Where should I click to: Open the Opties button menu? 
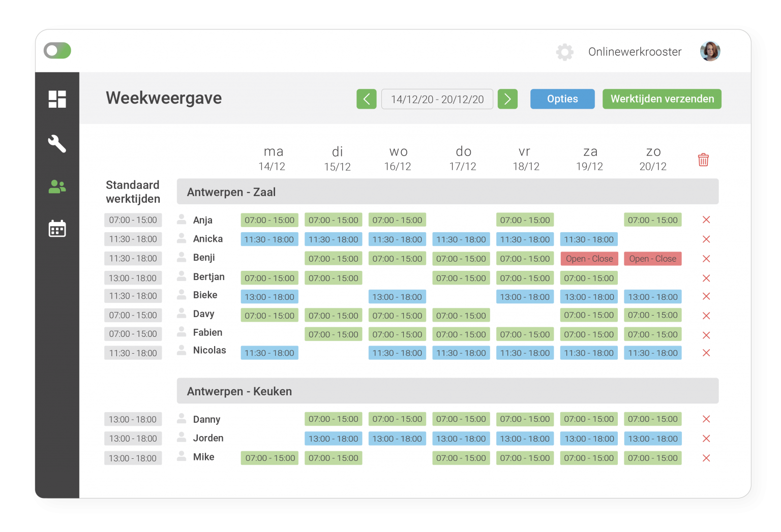coord(562,99)
